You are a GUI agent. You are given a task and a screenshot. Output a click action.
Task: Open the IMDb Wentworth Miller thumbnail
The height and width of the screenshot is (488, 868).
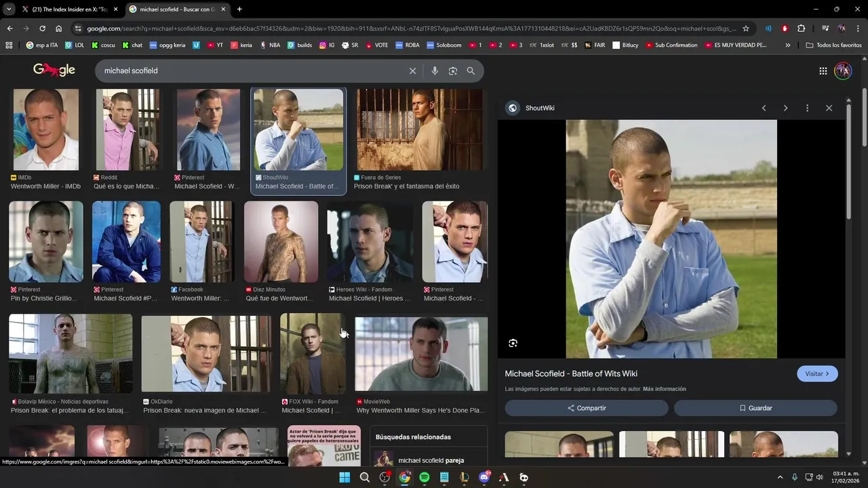pyautogui.click(x=46, y=129)
